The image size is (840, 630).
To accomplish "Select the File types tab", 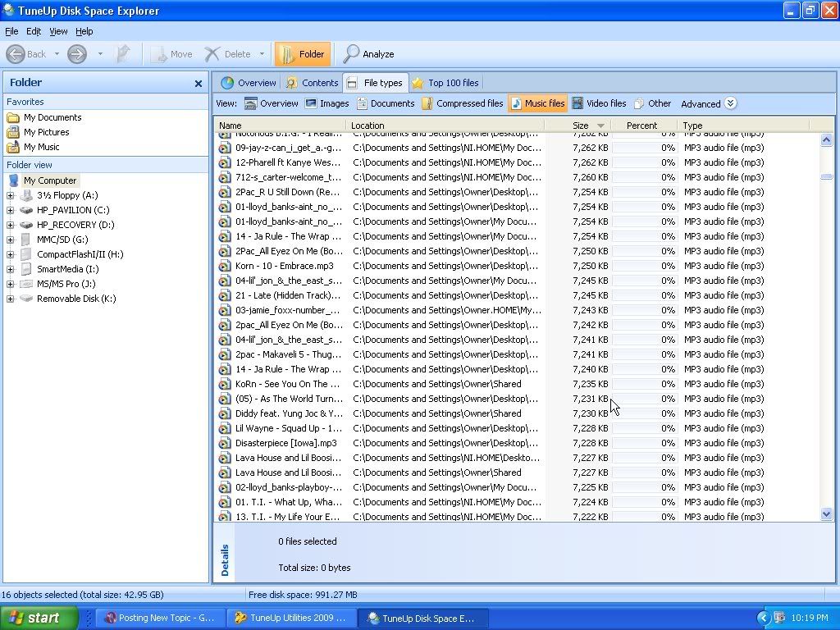I will (375, 83).
